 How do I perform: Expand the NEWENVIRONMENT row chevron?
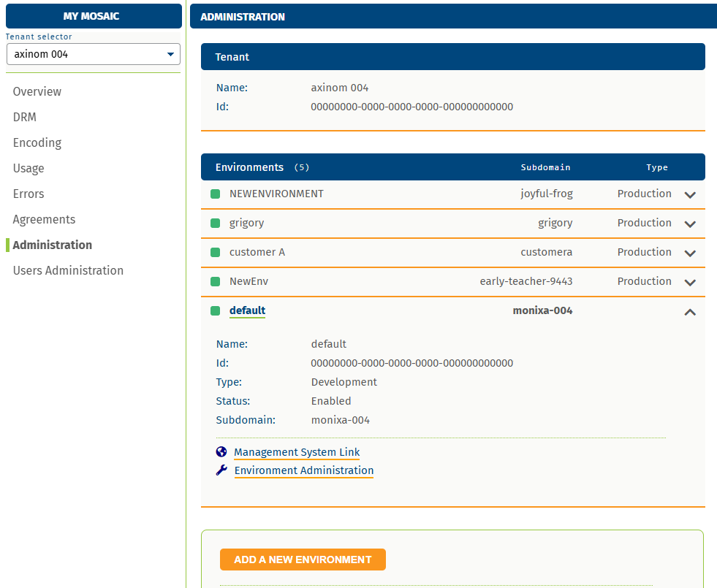(x=689, y=195)
